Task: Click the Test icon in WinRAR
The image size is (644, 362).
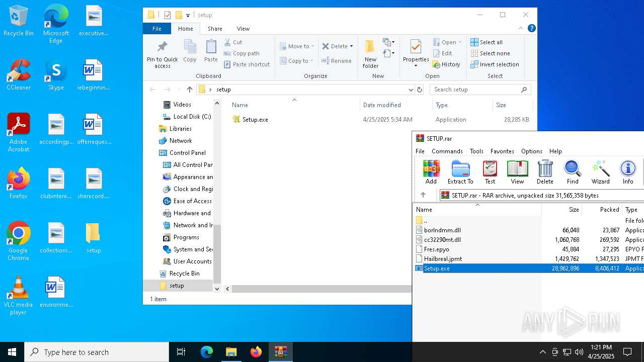Action: tap(490, 172)
